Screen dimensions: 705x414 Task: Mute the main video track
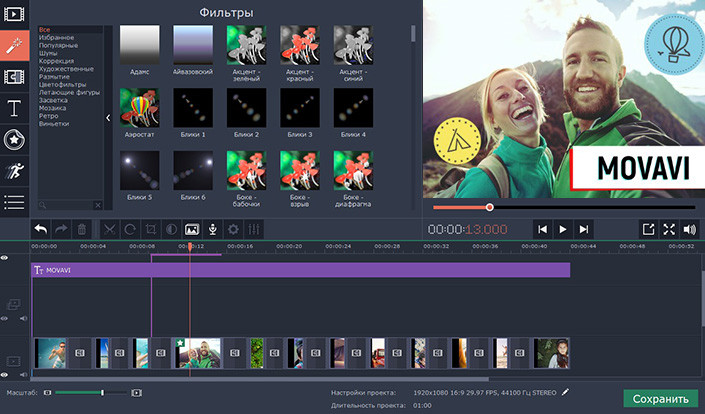[x=23, y=374]
